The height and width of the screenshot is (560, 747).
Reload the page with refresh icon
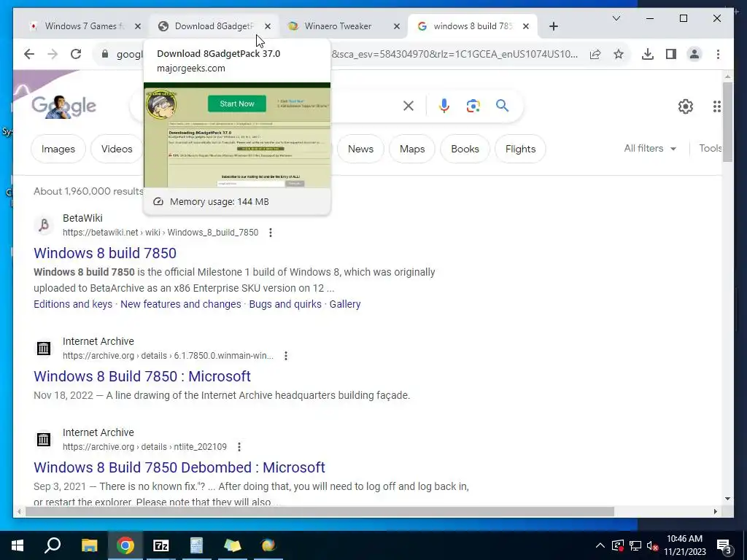click(x=76, y=54)
